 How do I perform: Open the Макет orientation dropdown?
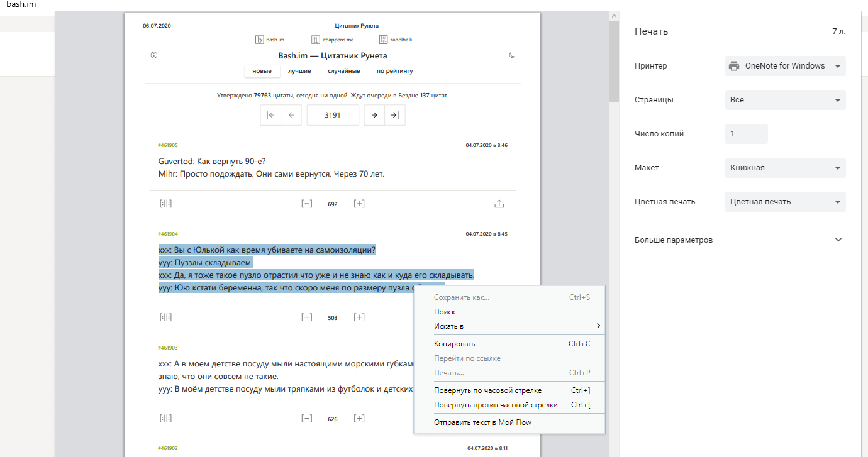(785, 168)
